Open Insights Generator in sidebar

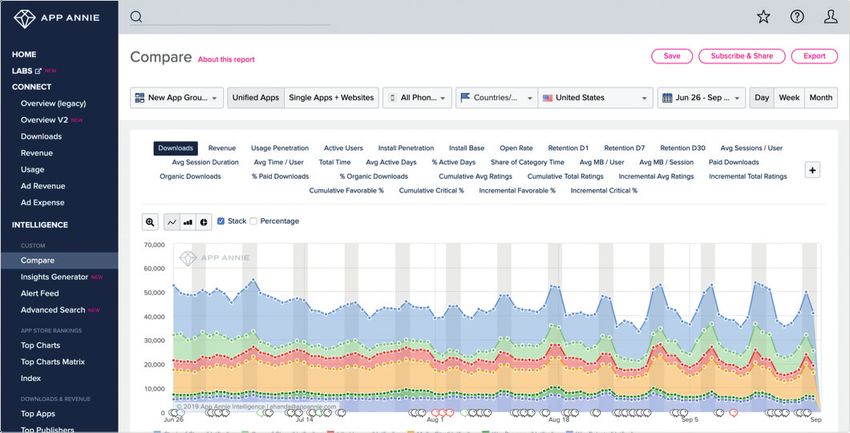54,277
